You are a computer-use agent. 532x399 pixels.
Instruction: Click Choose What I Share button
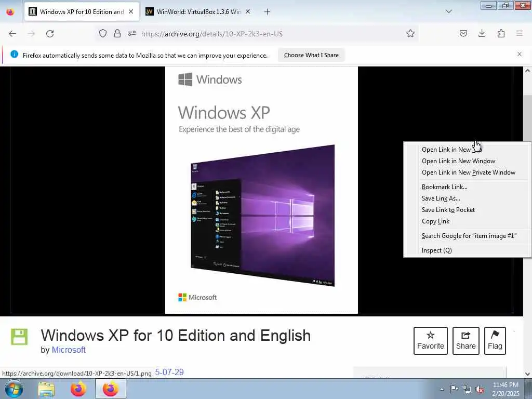(x=311, y=55)
